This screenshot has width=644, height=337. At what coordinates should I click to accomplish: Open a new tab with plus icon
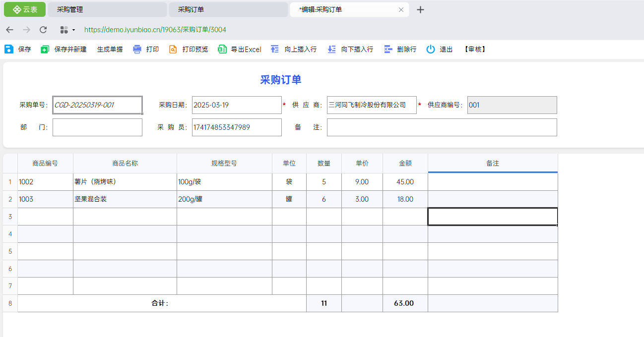[x=420, y=9]
